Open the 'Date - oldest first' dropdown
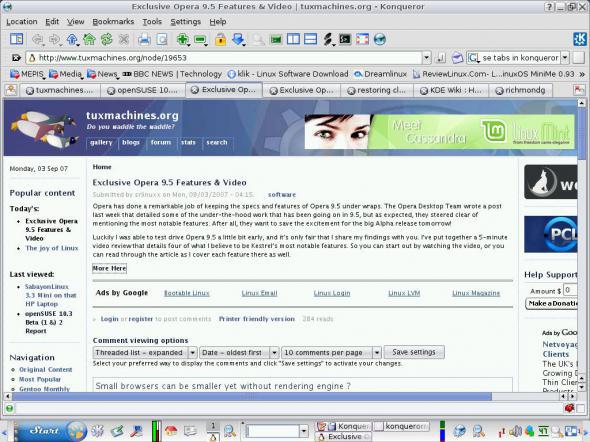 pos(239,352)
